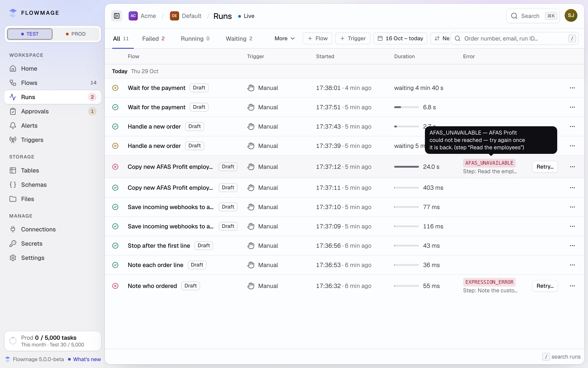Go to Flows in the sidebar
The image size is (588, 368).
tap(53, 83)
